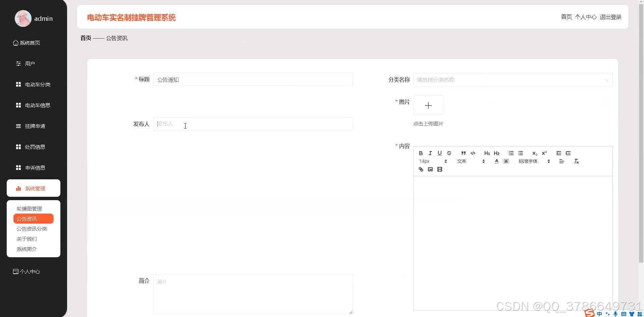644x317 pixels.
Task: Open 个人中心 in the sidebar
Action: point(27,271)
